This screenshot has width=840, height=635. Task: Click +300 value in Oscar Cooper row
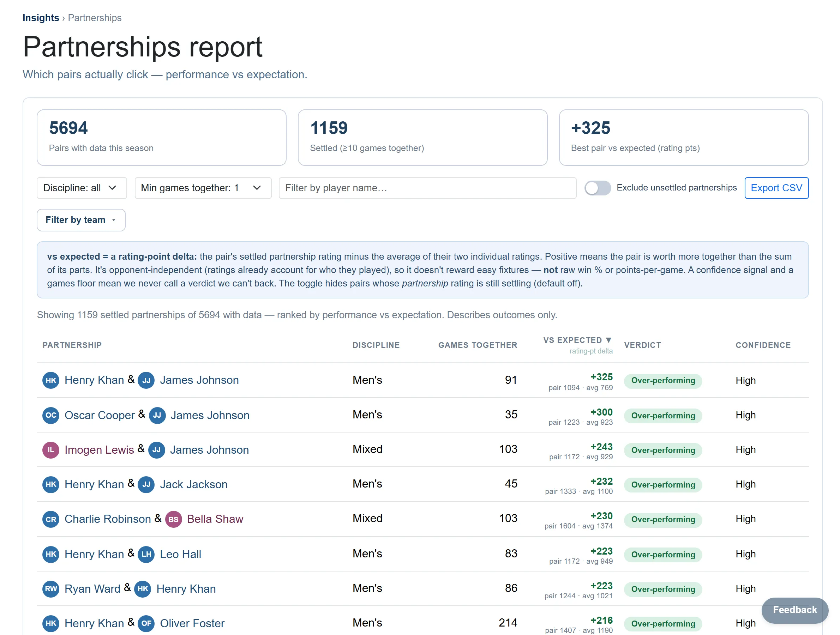601,412
